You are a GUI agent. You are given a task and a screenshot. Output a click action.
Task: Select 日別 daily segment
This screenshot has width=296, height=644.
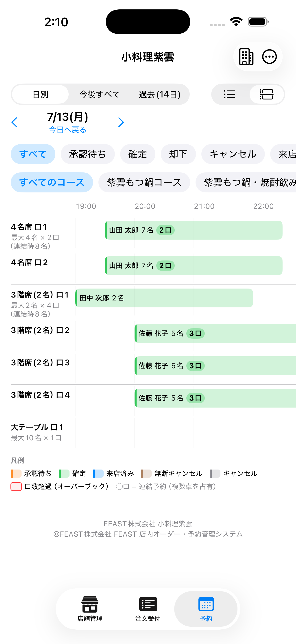(x=40, y=94)
